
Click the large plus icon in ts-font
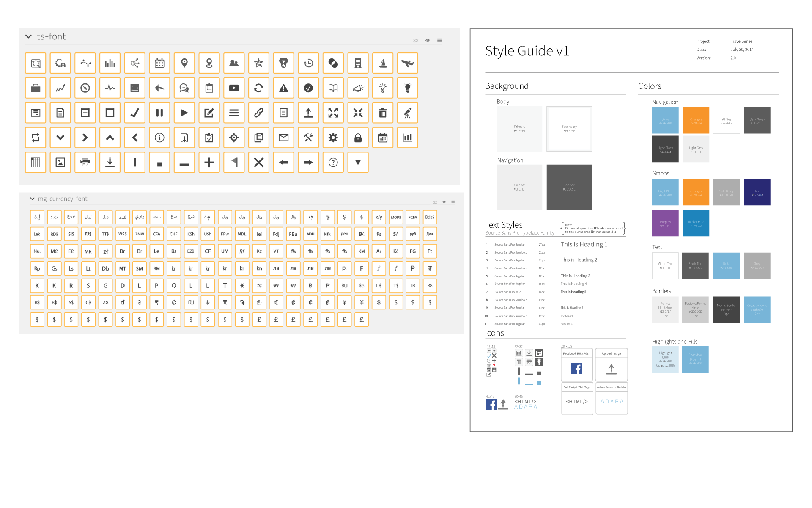pyautogui.click(x=209, y=163)
